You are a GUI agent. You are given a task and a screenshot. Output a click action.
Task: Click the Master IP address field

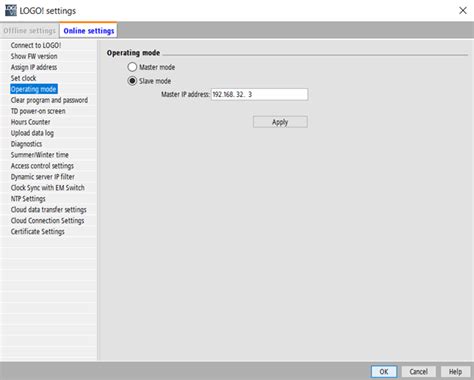point(260,94)
